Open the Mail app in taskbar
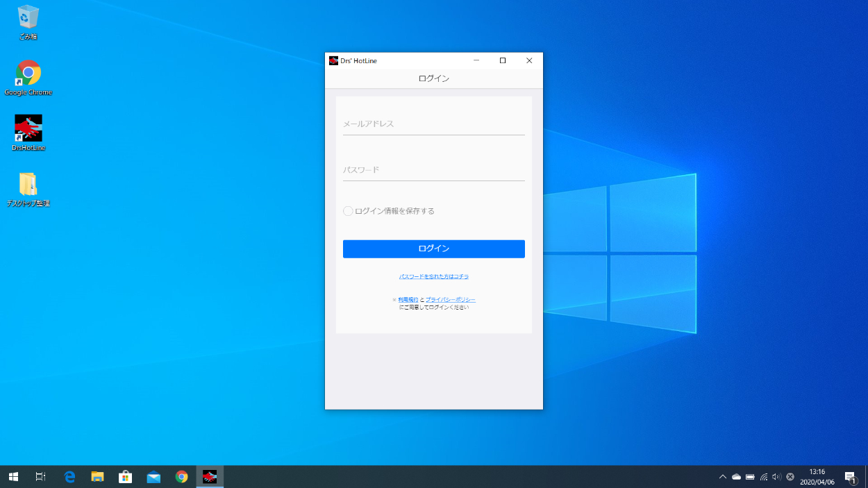 [x=153, y=477]
